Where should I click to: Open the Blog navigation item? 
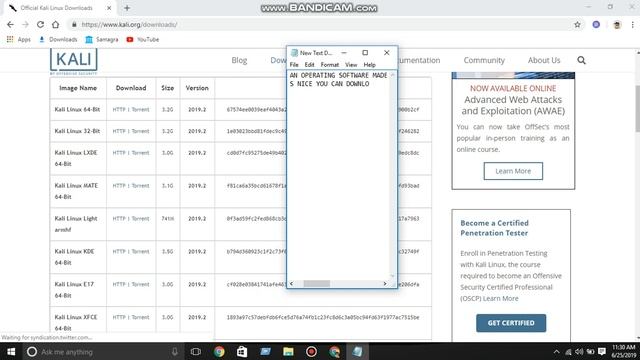(239, 60)
